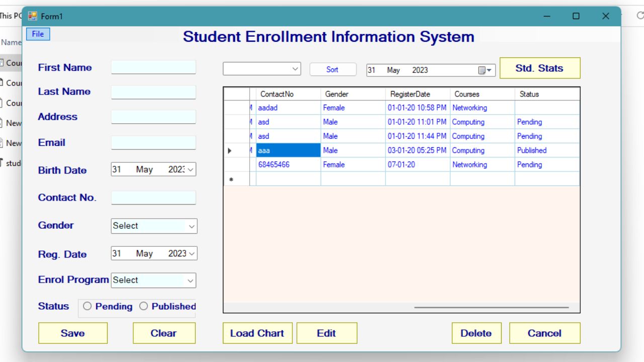The image size is (644, 362).
Task: Click the Save button
Action: (72, 333)
